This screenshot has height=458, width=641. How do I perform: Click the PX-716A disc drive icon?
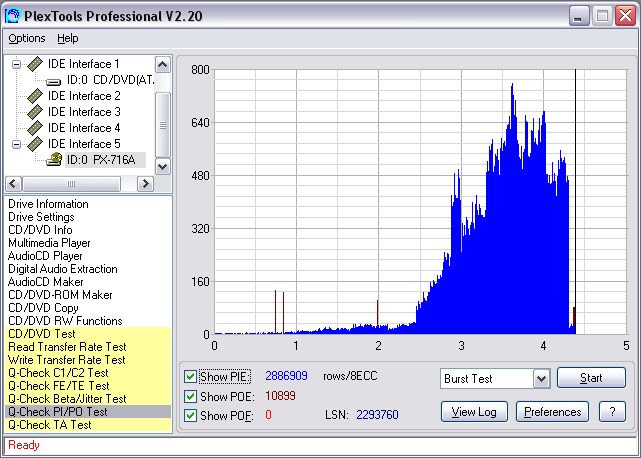click(x=54, y=159)
